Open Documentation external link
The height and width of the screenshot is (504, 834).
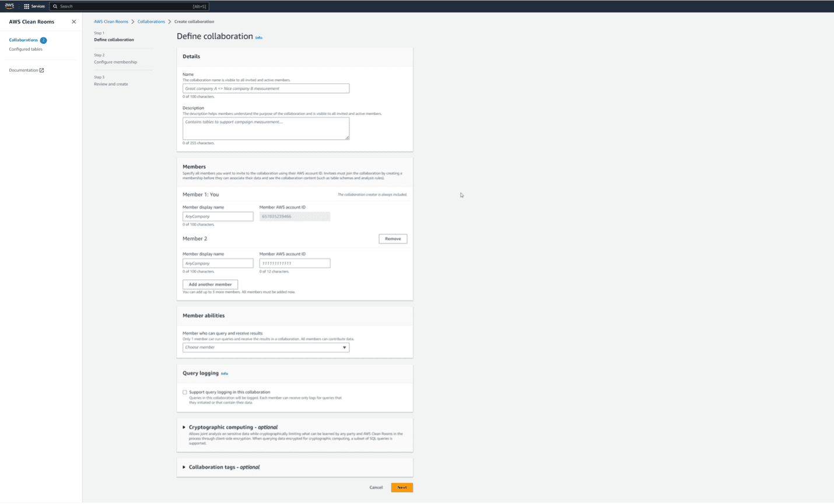(26, 70)
